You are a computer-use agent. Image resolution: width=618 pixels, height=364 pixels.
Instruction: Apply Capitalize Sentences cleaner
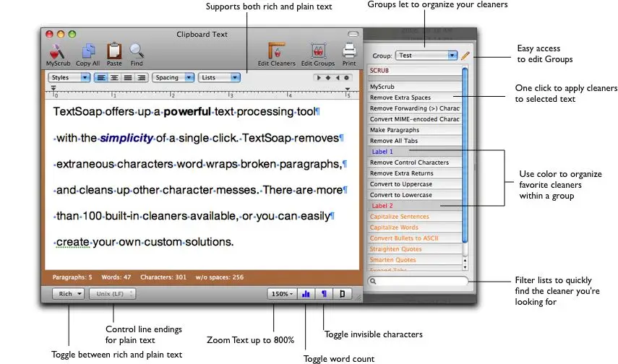click(415, 217)
